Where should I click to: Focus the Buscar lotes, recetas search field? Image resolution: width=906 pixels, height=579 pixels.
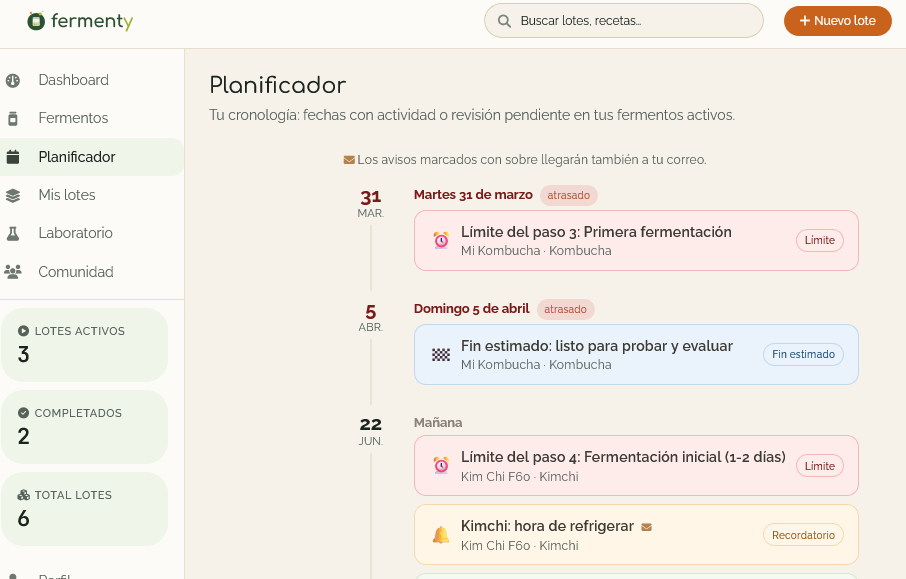[x=623, y=21]
